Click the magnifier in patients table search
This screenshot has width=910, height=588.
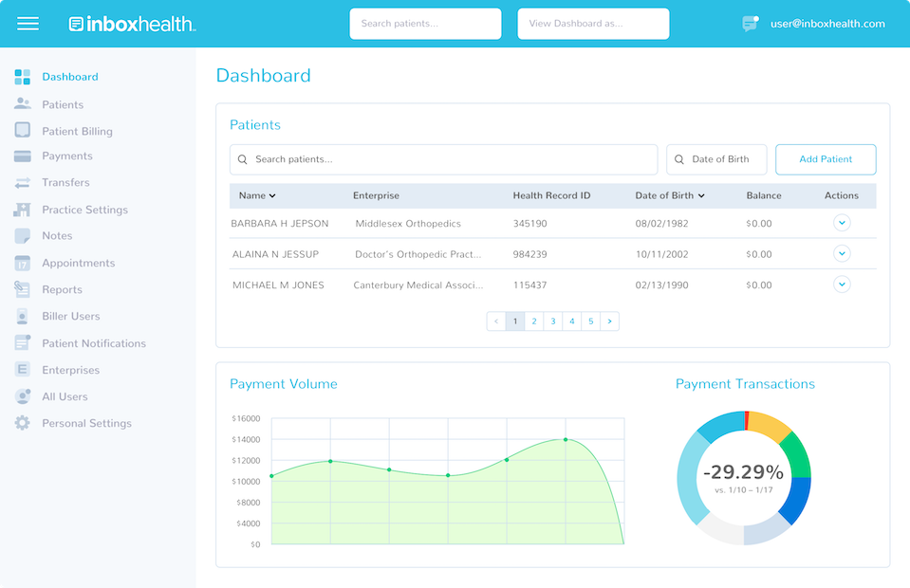point(243,159)
